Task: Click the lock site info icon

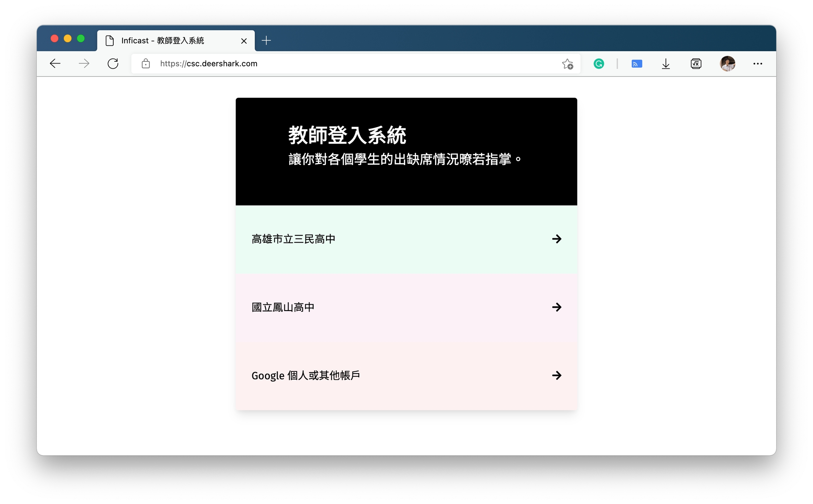Action: pyautogui.click(x=146, y=63)
